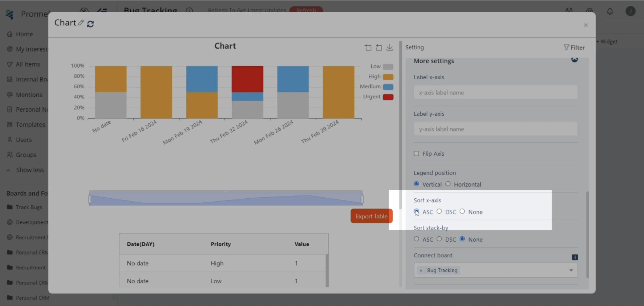The width and height of the screenshot is (644, 306).
Task: Remove the Bug Tracking board tag
Action: pos(421,270)
